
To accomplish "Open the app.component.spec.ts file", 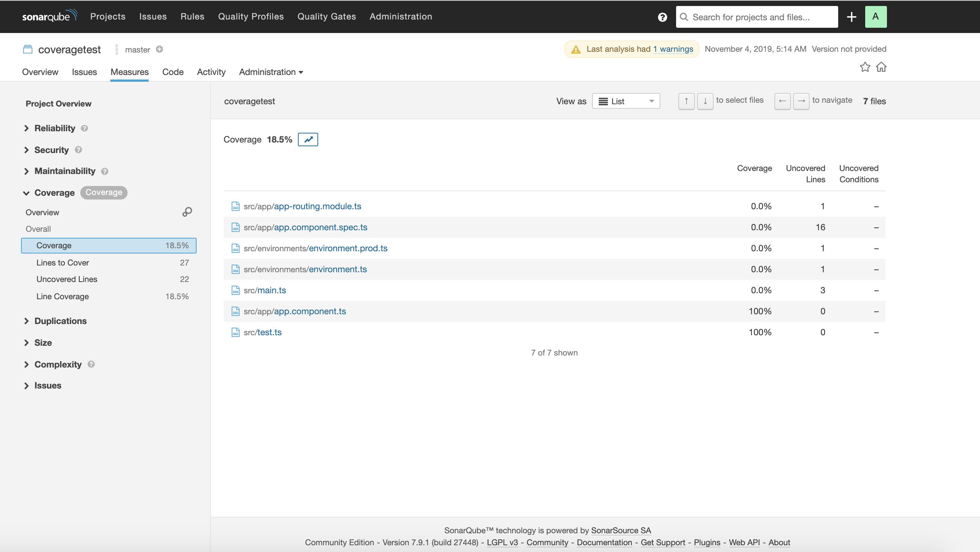I will point(320,227).
